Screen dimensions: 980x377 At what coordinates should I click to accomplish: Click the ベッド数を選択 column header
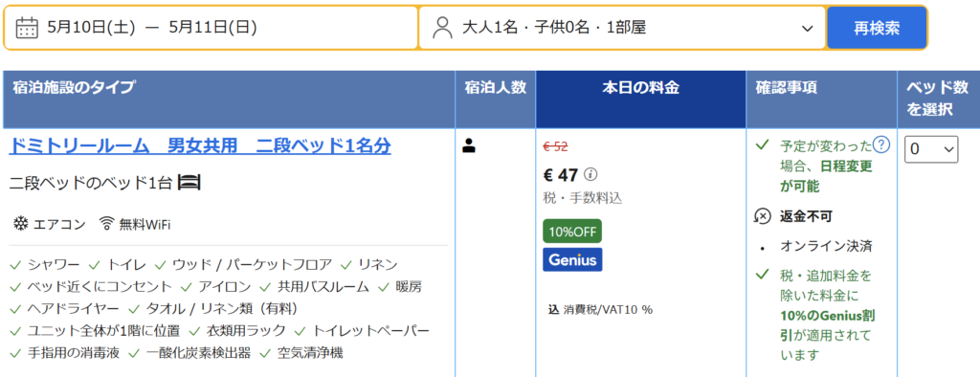click(x=938, y=99)
